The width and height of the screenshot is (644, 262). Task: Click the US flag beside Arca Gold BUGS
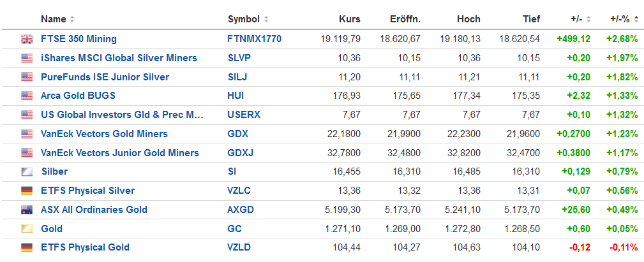click(x=27, y=96)
